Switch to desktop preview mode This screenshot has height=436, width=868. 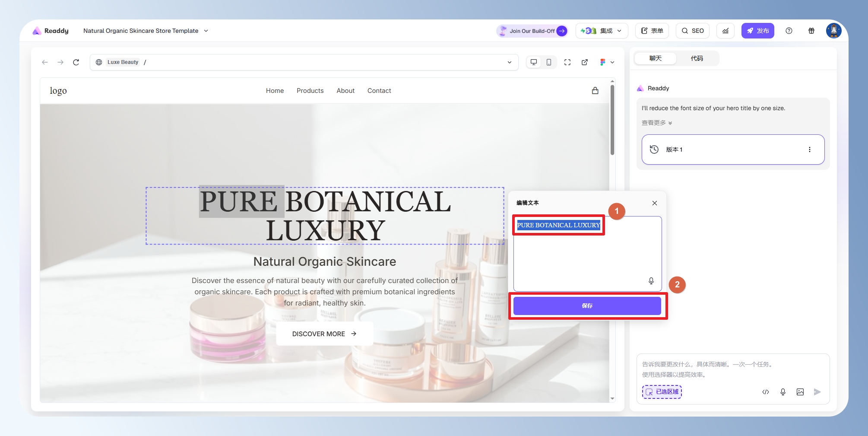pyautogui.click(x=534, y=62)
